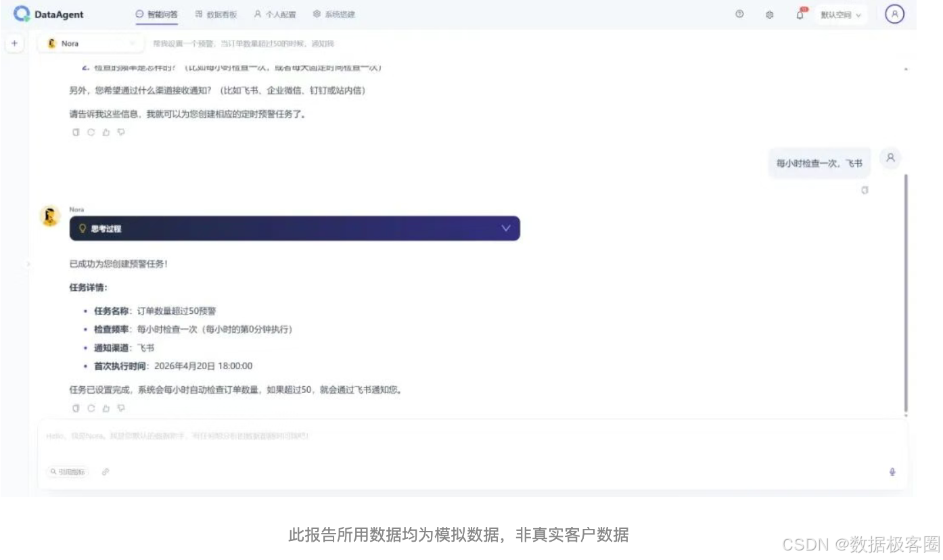Click the line 通知渠道：飞书
The width and height of the screenshot is (943, 560).
click(124, 348)
